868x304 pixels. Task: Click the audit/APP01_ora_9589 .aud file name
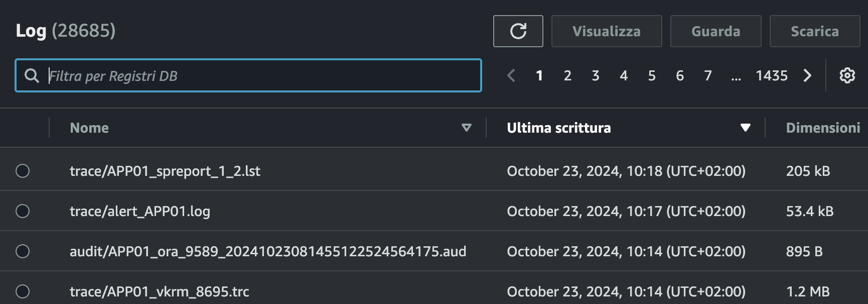pyautogui.click(x=268, y=252)
